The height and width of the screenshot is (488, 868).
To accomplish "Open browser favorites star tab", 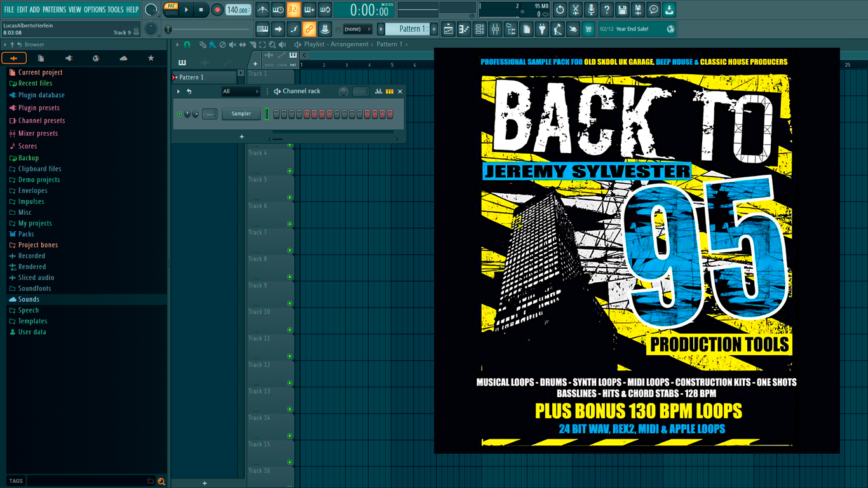I will [x=151, y=58].
